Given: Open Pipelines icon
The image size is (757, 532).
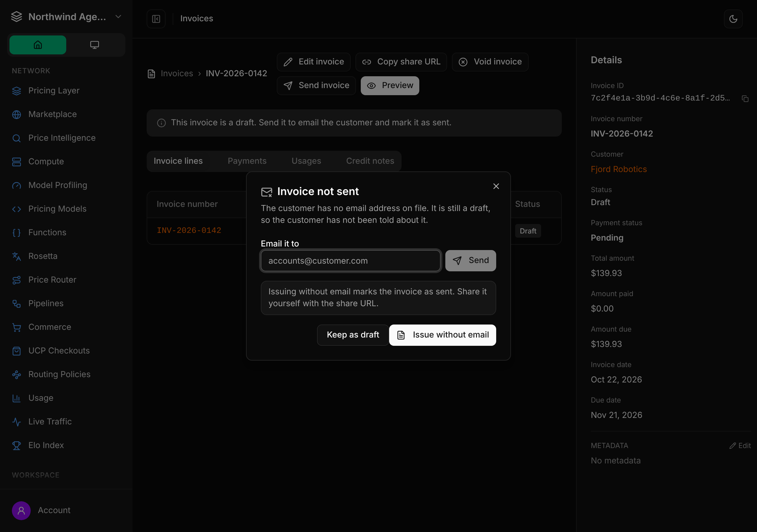Looking at the screenshot, I should 17,304.
